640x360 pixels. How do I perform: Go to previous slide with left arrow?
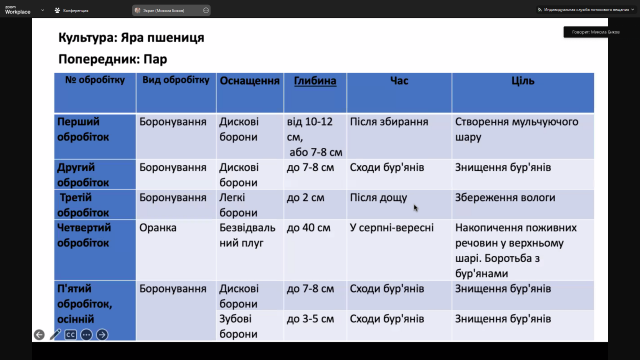click(x=39, y=335)
